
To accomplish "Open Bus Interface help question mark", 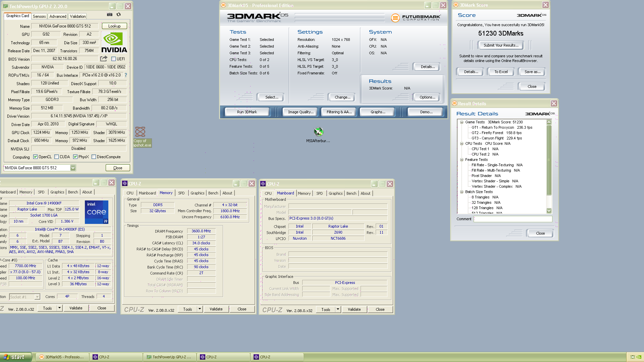I will click(126, 75).
